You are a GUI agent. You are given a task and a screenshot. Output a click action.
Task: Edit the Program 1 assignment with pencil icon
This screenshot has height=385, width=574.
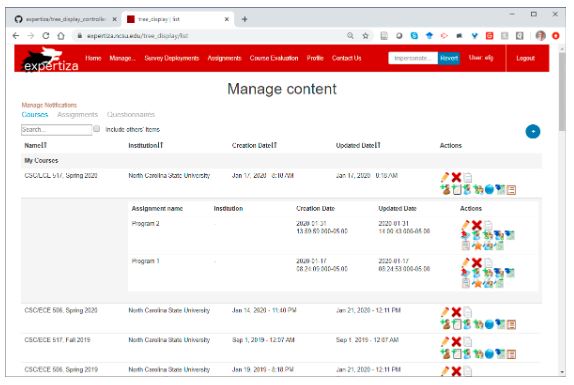pos(466,262)
